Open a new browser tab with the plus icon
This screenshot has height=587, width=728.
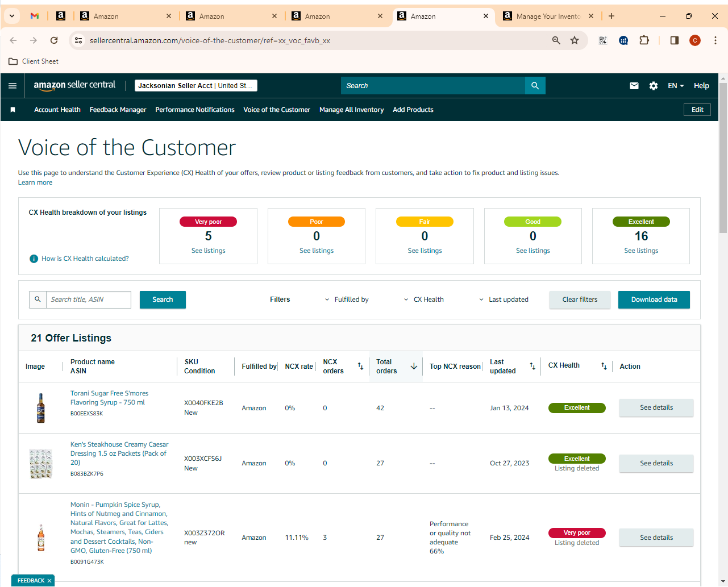coord(611,16)
